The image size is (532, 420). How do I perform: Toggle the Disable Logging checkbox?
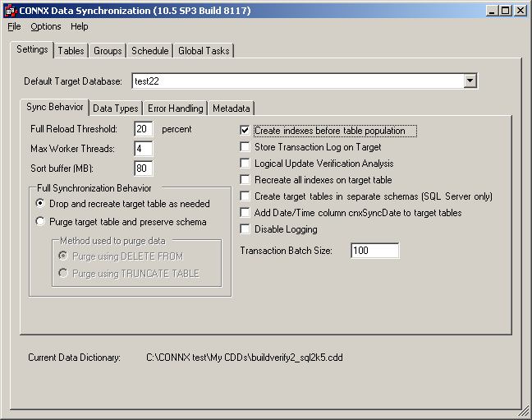click(x=245, y=229)
